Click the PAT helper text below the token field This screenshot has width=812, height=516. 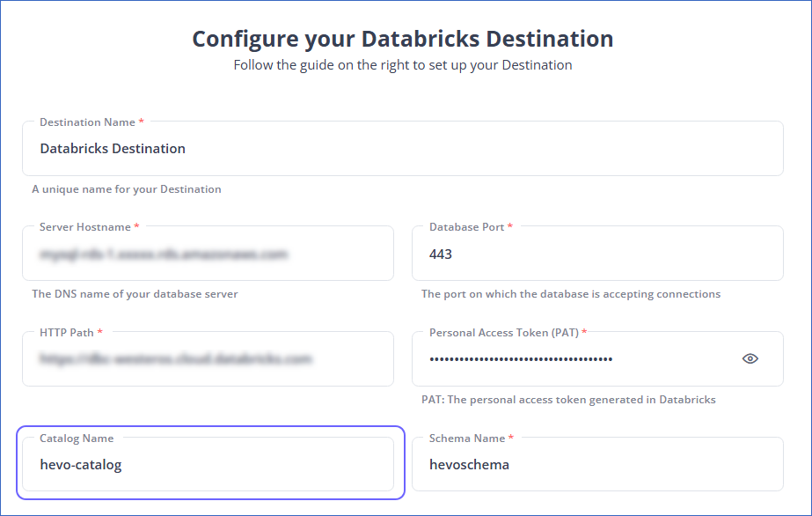pos(571,399)
